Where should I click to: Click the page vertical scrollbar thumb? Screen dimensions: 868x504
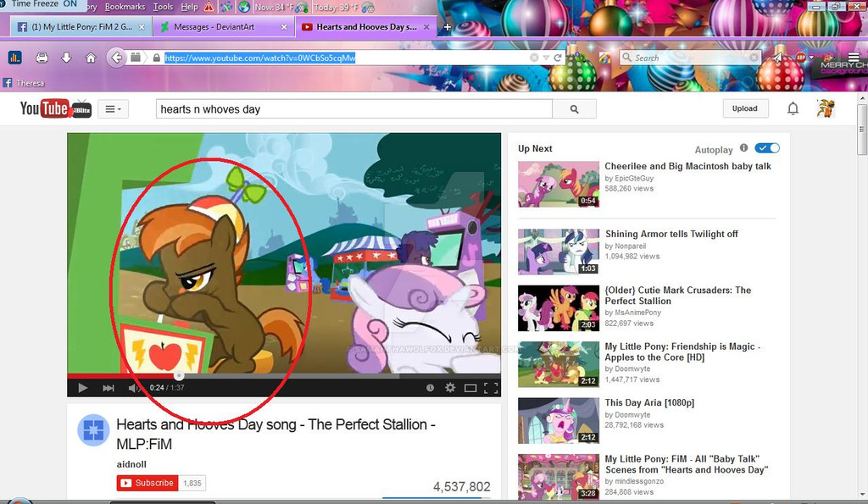[862, 130]
